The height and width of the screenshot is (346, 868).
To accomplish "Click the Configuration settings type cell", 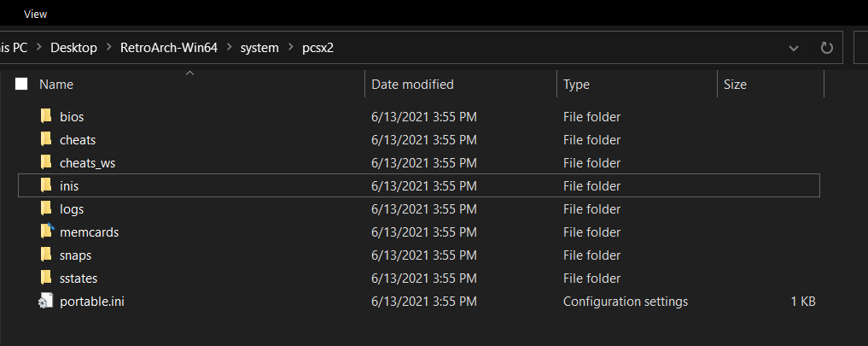I will (x=626, y=302).
